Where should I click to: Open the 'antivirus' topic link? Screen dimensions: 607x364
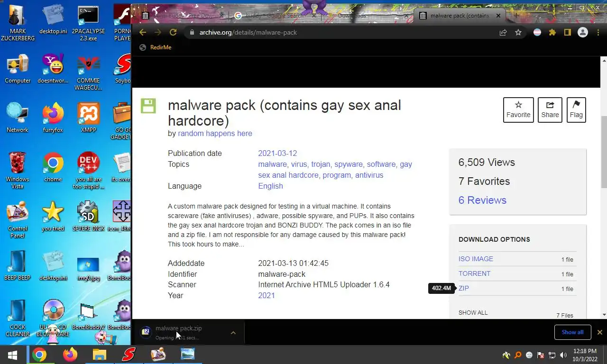[369, 175]
